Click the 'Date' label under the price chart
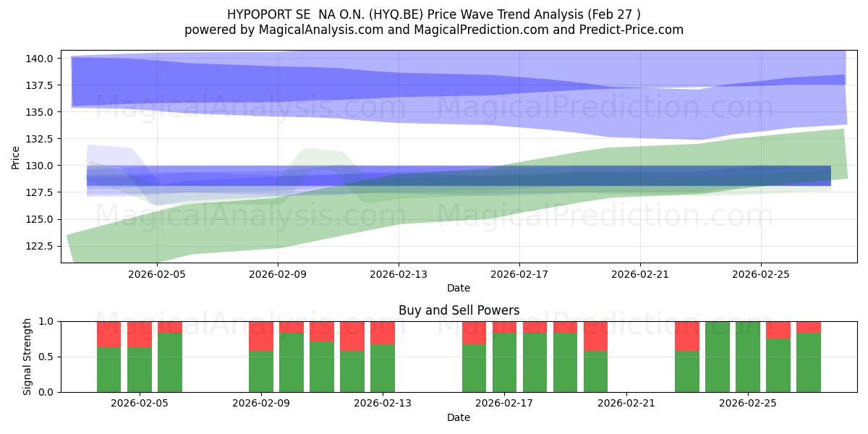Image resolution: width=868 pixels, height=434 pixels. (x=459, y=288)
